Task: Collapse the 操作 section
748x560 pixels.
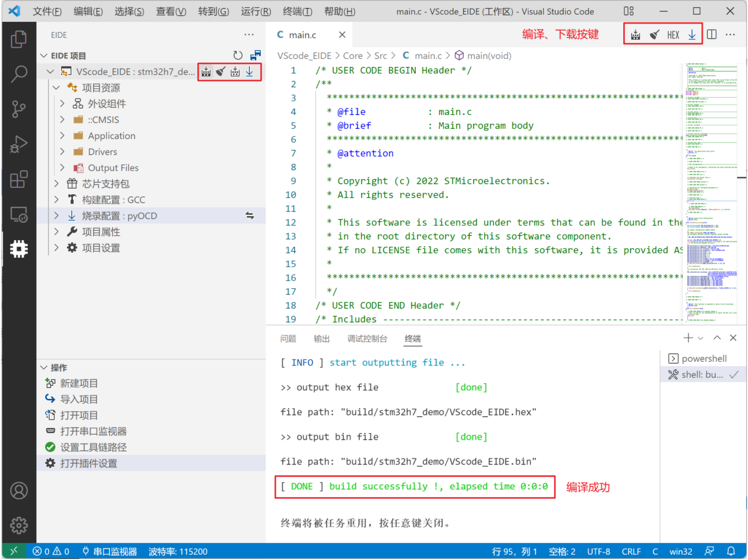Action: pyautogui.click(x=44, y=368)
